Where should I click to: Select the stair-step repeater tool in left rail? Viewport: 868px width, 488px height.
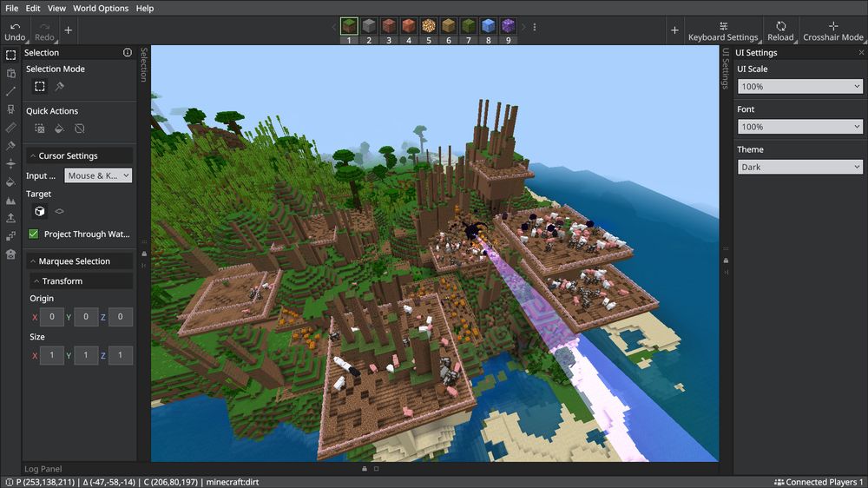(x=10, y=236)
